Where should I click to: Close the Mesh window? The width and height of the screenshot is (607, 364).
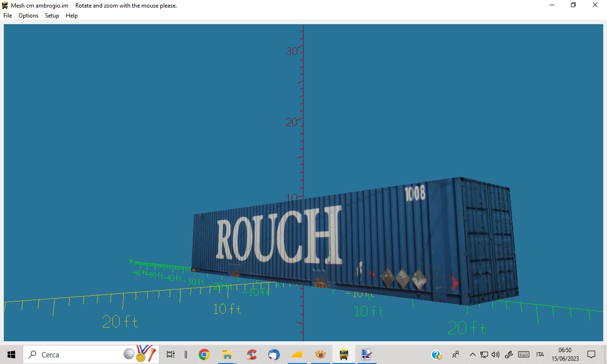595,5
